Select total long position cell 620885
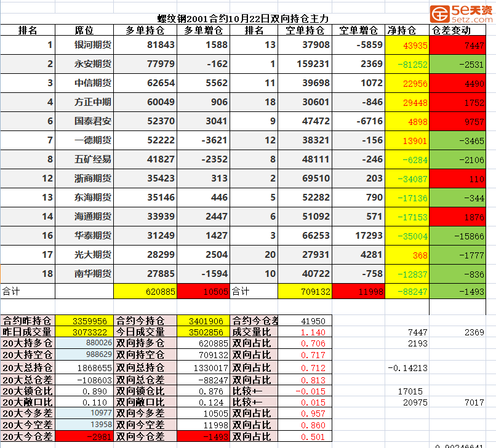The image size is (496, 448). 145,291
